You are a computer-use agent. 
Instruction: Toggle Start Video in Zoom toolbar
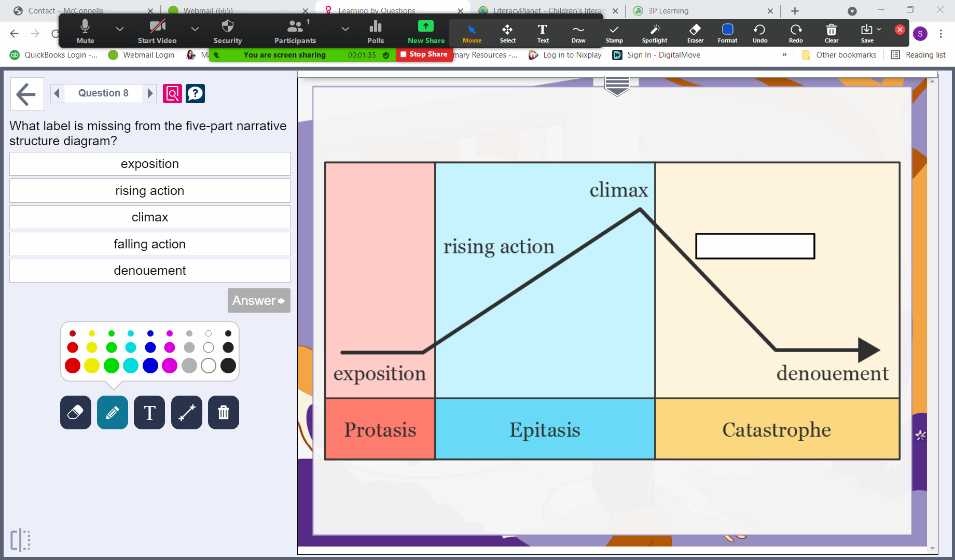(x=157, y=32)
